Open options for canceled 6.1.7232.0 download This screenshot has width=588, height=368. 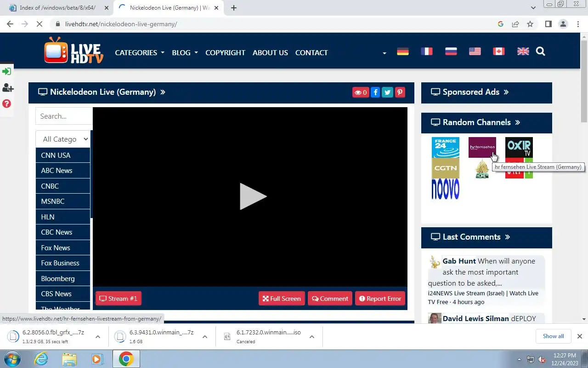click(x=312, y=337)
